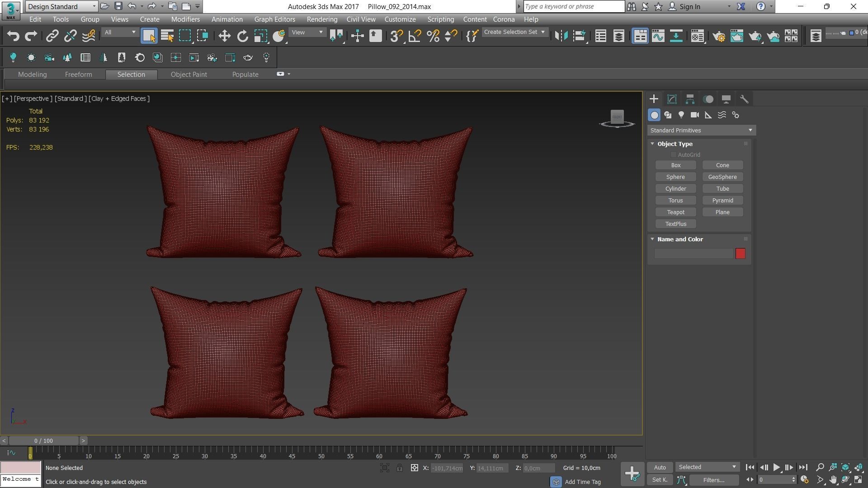868x488 pixels.
Task: Select Cameras category in Create panel
Action: coord(695,115)
